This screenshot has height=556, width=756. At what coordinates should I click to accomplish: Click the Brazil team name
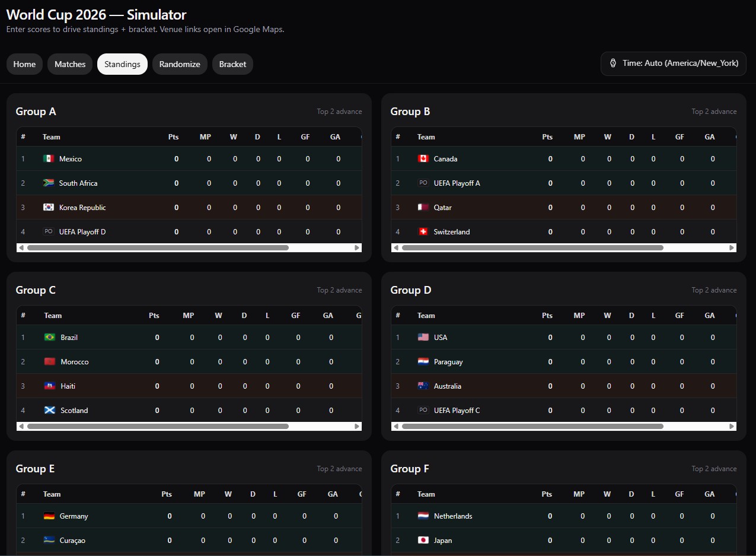point(69,337)
